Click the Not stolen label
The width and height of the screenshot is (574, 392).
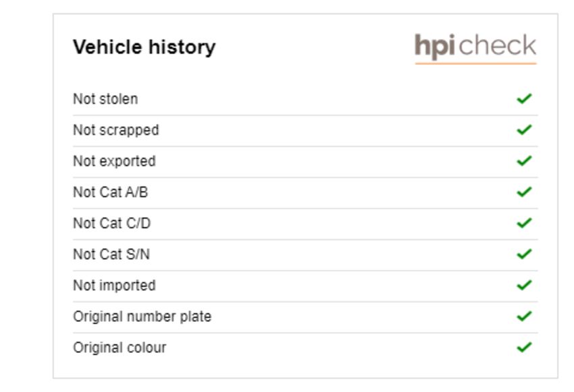(105, 99)
